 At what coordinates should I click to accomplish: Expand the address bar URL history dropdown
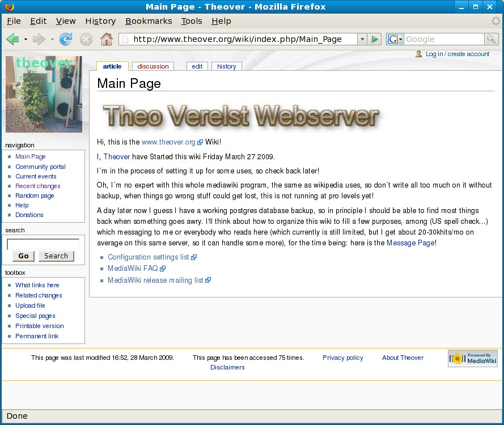tap(362, 39)
